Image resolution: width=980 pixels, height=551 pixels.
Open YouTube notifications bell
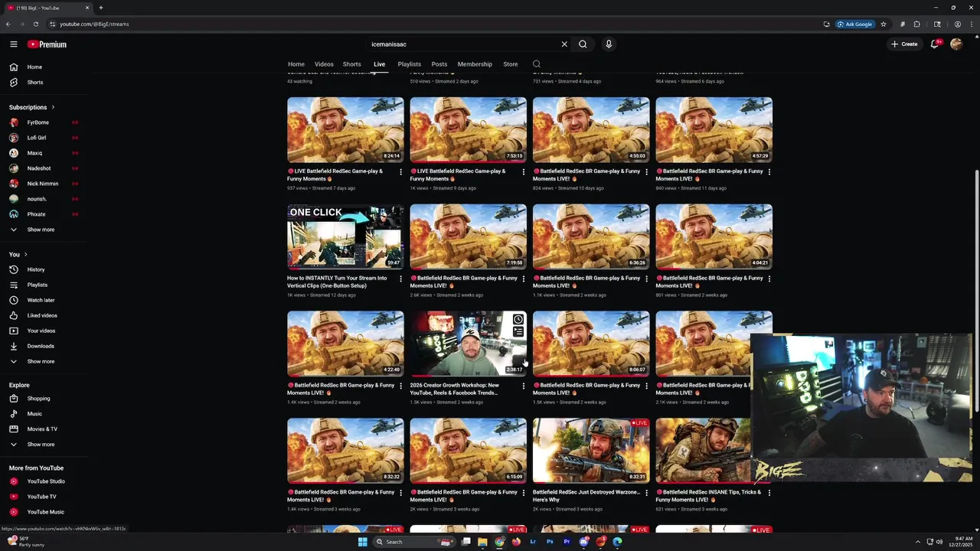(x=934, y=44)
